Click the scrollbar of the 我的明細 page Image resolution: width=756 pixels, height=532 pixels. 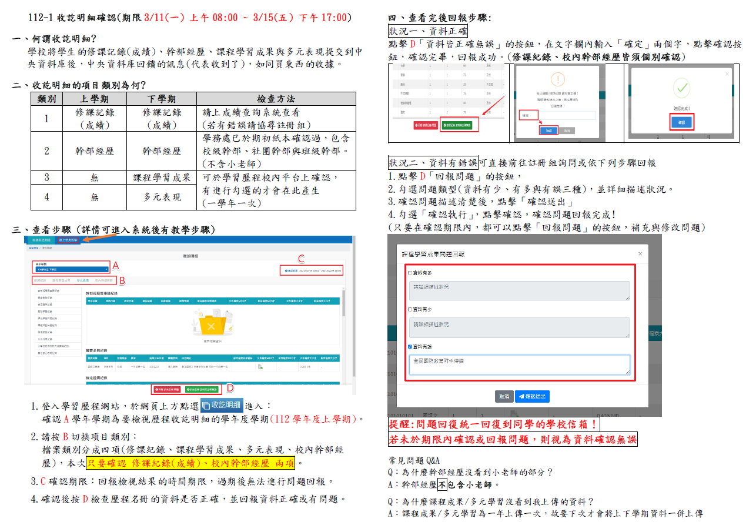coord(354,314)
